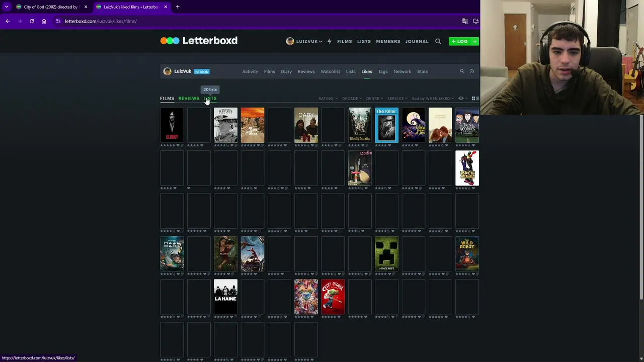Reload the current page
Viewport: 644px width, 362px height.
point(32,21)
